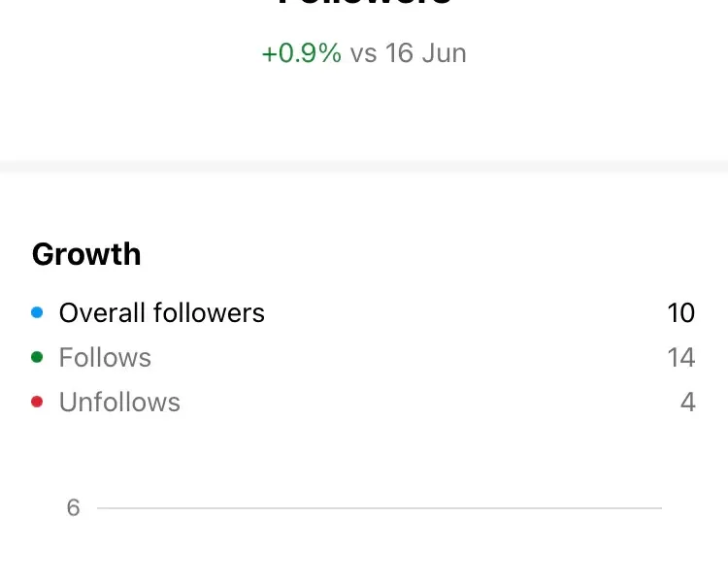Click the blue Overall followers dot
This screenshot has width=728, height=582.
pos(37,312)
